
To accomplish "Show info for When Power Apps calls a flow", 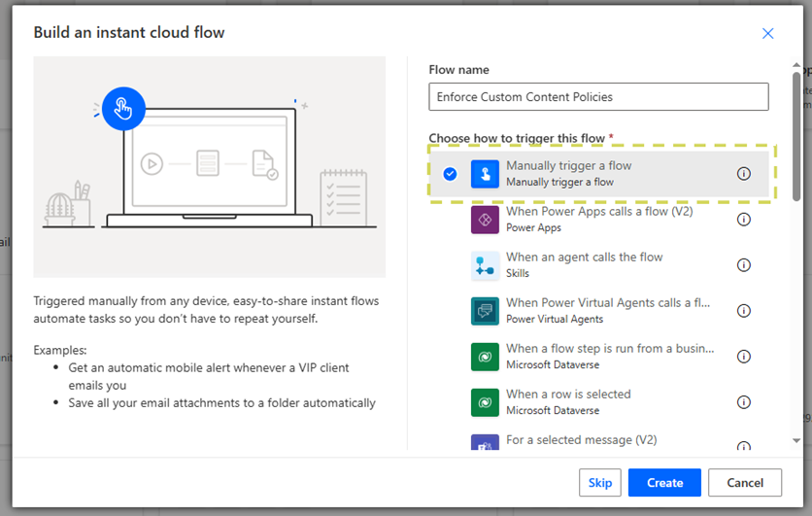I will (x=744, y=220).
